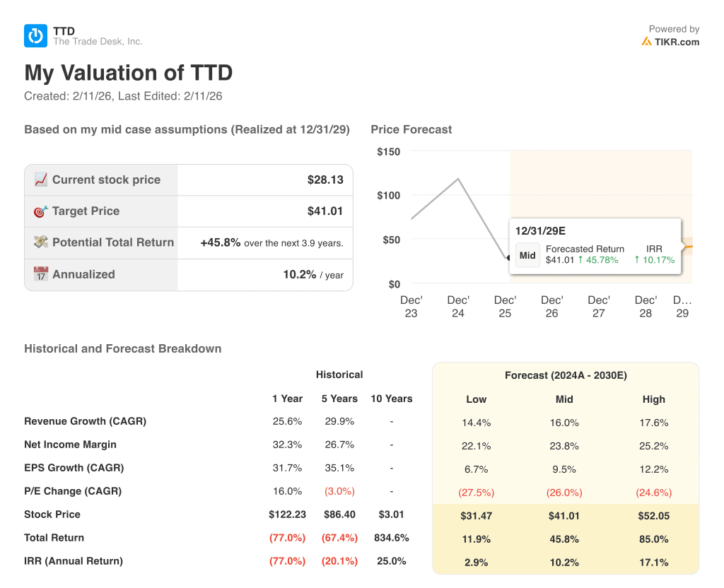Toggle the Low scenario column

(x=476, y=399)
